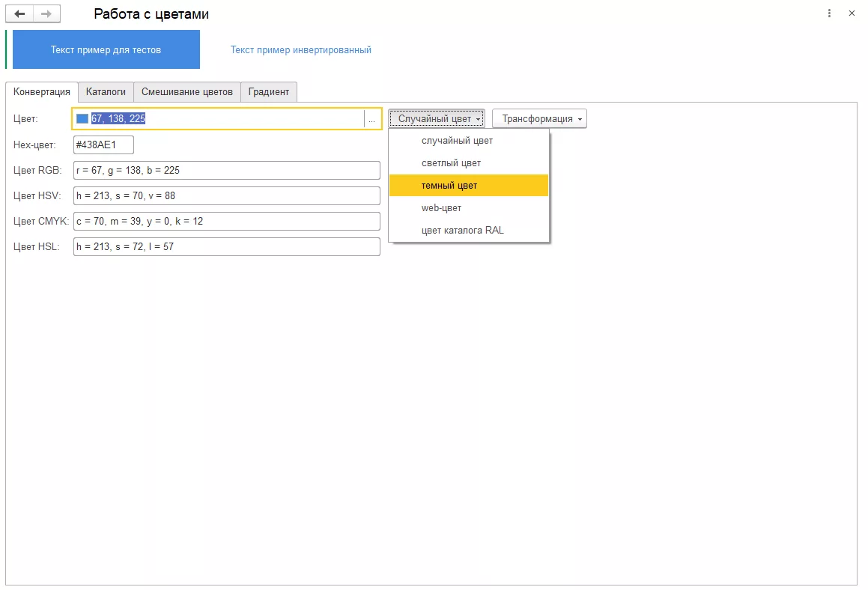Image resolution: width=868 pixels, height=590 pixels.
Task: Close the Работа с цветами window
Action: pyautogui.click(x=852, y=13)
